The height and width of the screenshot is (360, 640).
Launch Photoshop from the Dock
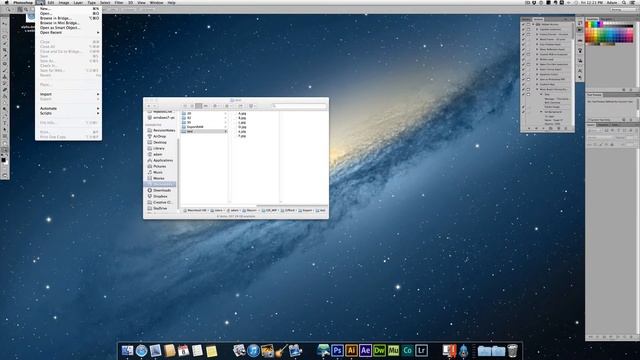click(x=337, y=350)
